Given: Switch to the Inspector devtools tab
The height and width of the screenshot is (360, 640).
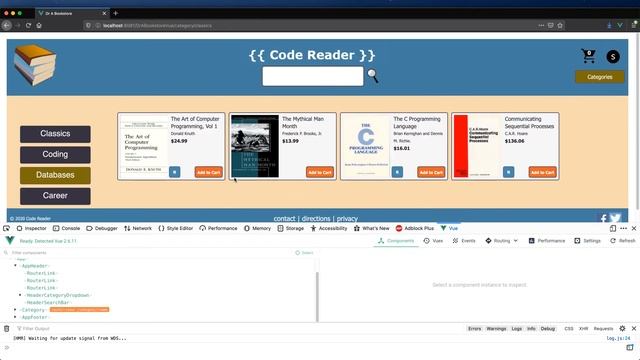Looking at the screenshot, I should click(x=31, y=228).
